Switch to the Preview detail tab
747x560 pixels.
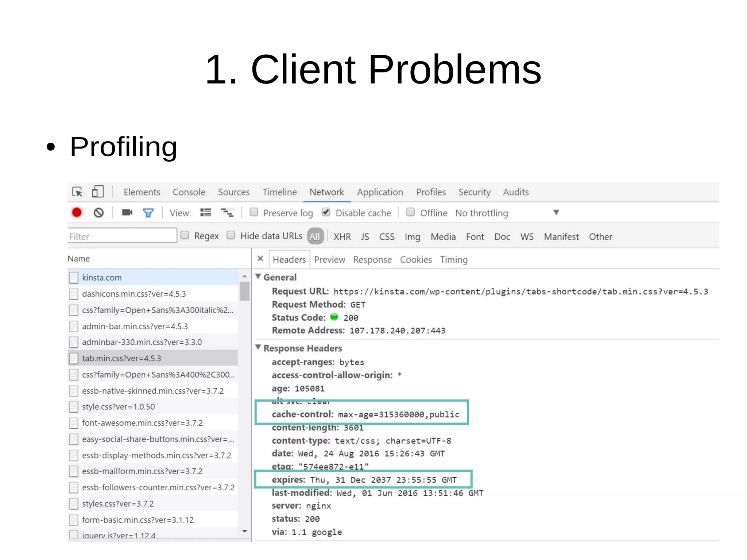pos(330,260)
